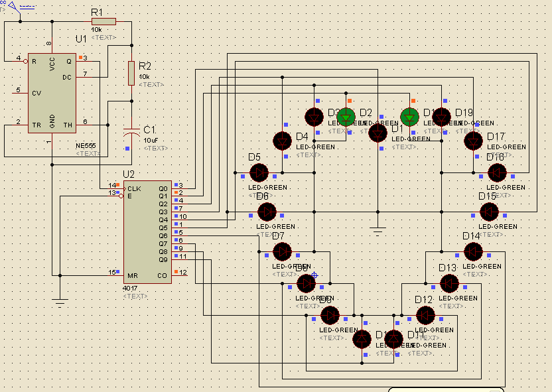Click ground symbol inside the LED ring
552x392 pixels.
[x=378, y=231]
